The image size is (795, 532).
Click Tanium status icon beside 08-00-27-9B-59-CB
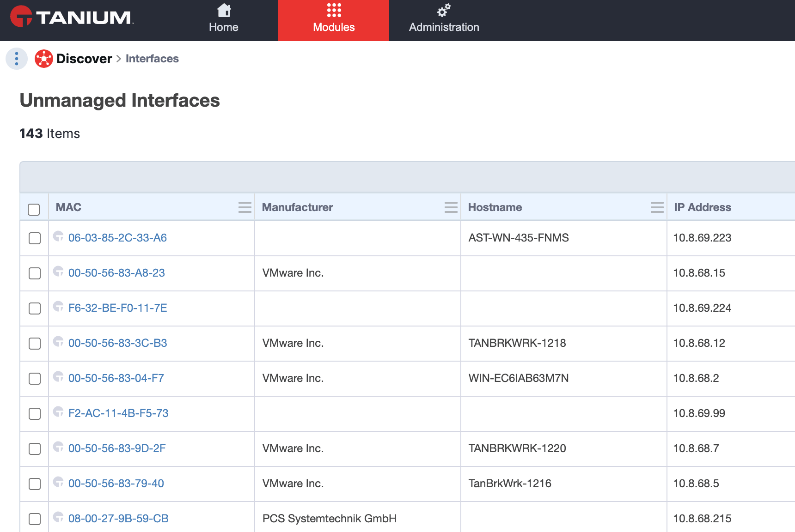(58, 517)
